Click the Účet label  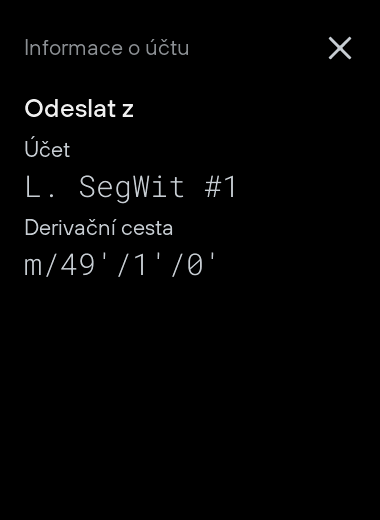click(x=47, y=149)
